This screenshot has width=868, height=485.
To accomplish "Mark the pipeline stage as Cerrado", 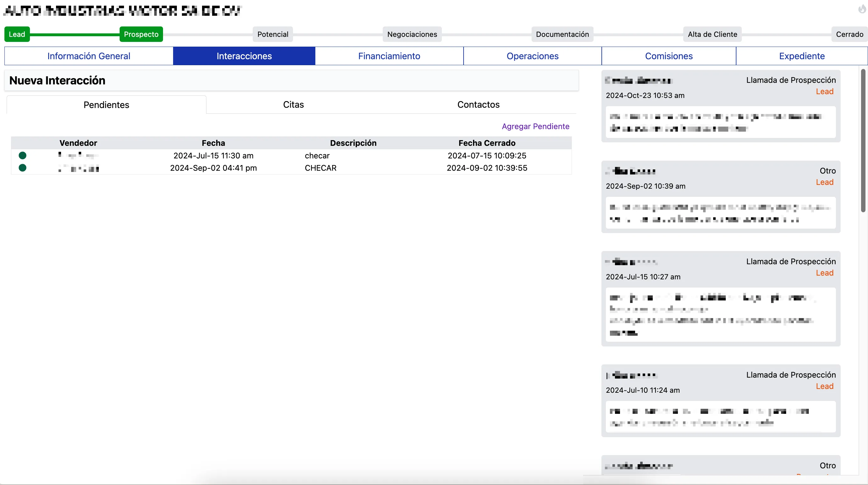I will (849, 34).
